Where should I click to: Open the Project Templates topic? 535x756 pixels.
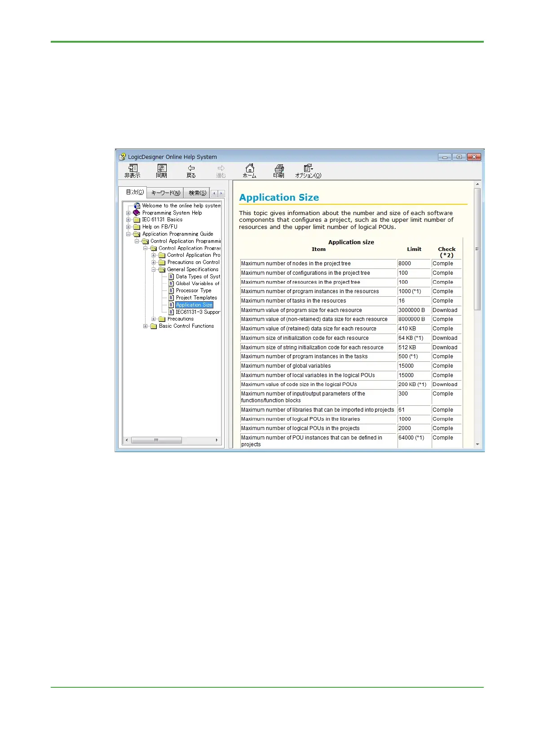(x=196, y=298)
